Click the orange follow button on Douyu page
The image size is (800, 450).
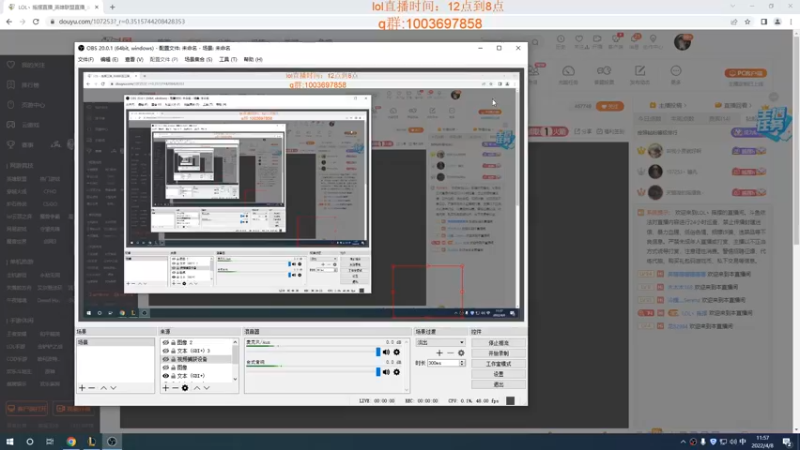click(x=610, y=107)
